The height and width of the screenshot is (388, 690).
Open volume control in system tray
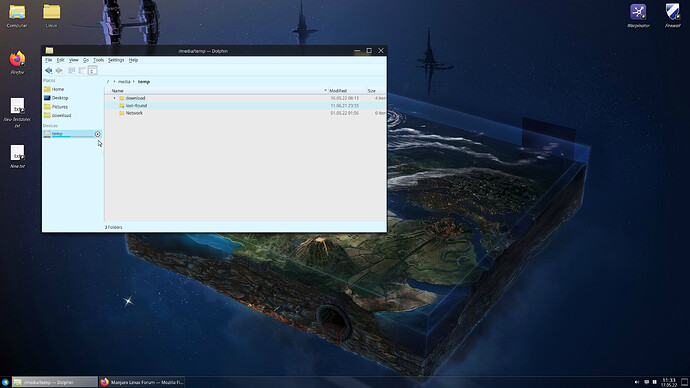[x=637, y=382]
